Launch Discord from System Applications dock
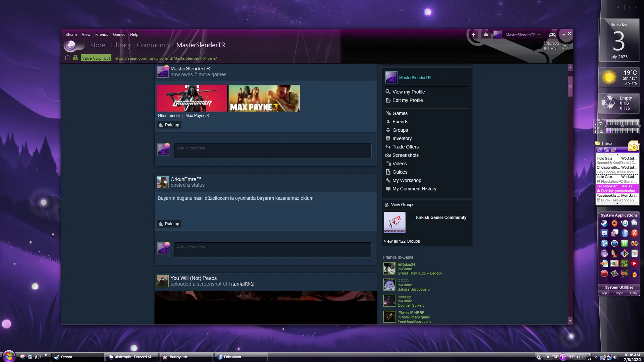 coord(634,223)
